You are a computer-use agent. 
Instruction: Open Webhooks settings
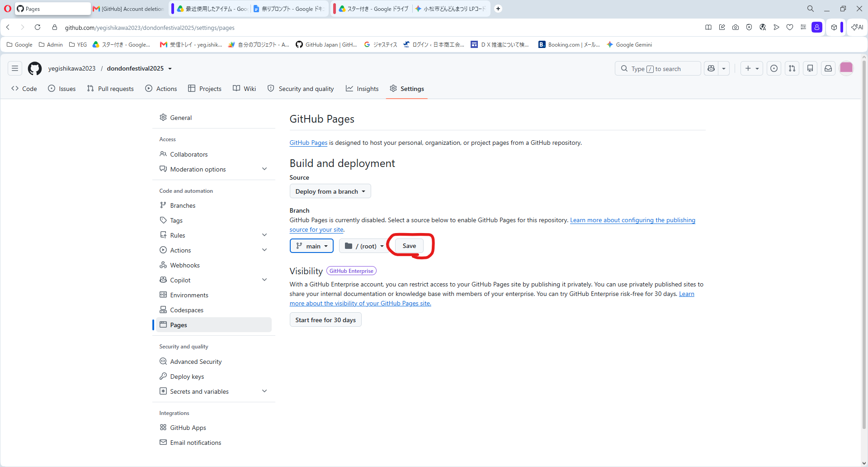pyautogui.click(x=213, y=265)
